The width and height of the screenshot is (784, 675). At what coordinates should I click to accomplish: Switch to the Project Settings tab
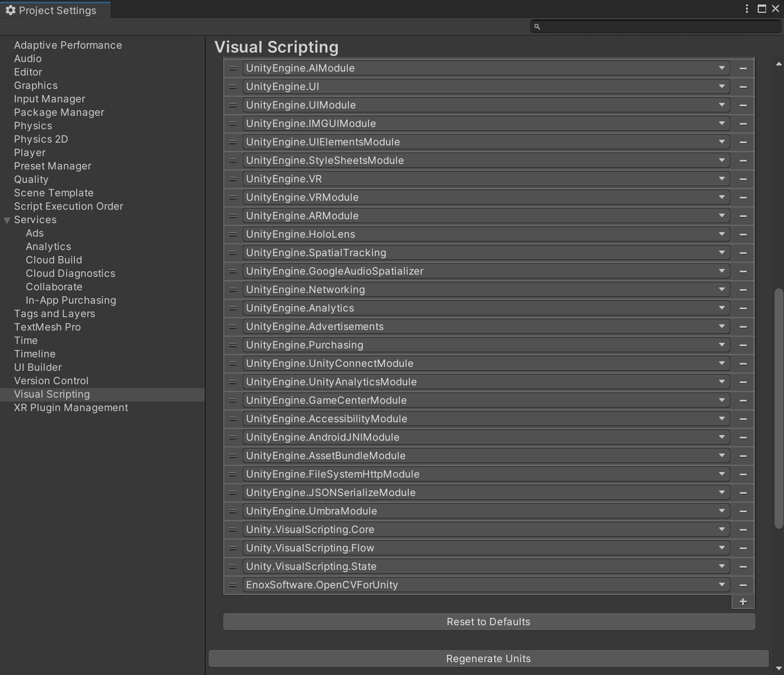pos(55,10)
